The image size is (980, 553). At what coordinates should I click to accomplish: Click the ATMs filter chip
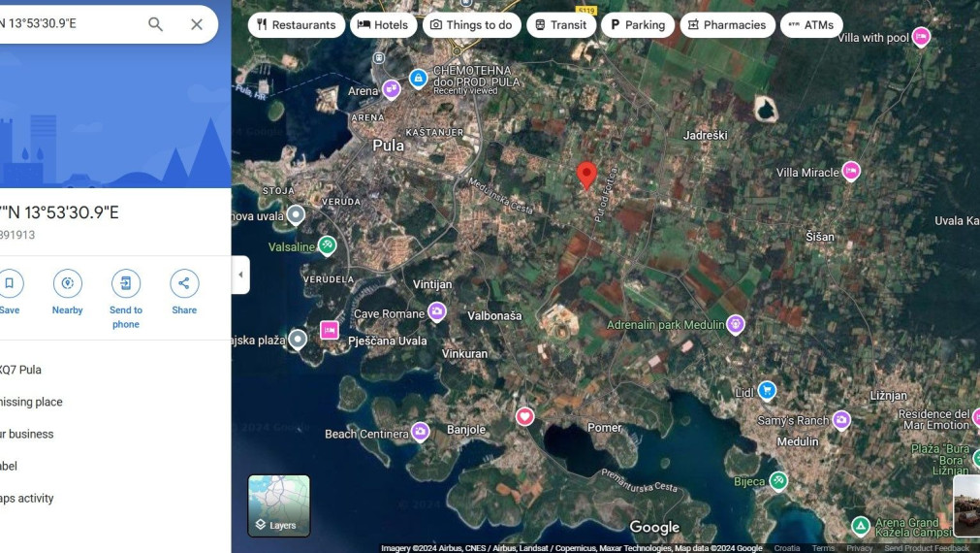click(x=810, y=25)
